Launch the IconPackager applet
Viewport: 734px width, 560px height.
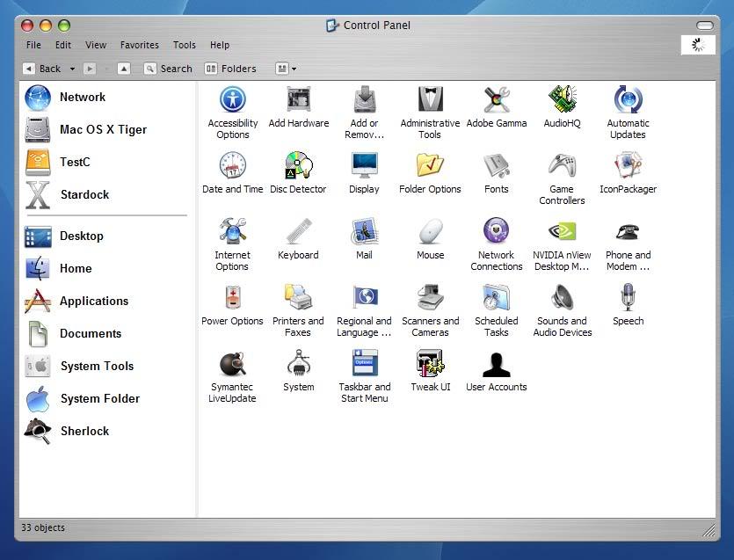(628, 166)
